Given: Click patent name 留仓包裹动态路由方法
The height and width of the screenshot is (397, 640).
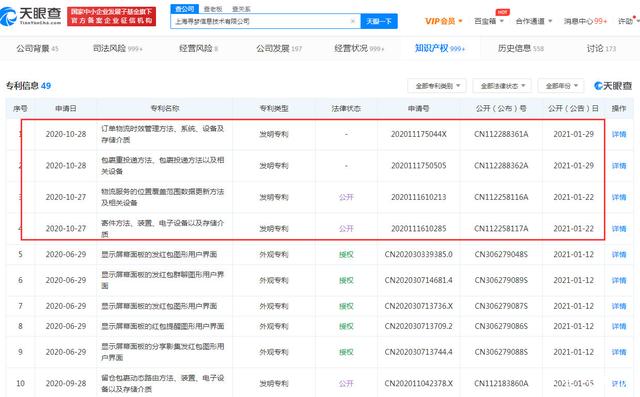Looking at the screenshot, I should click(162, 384).
